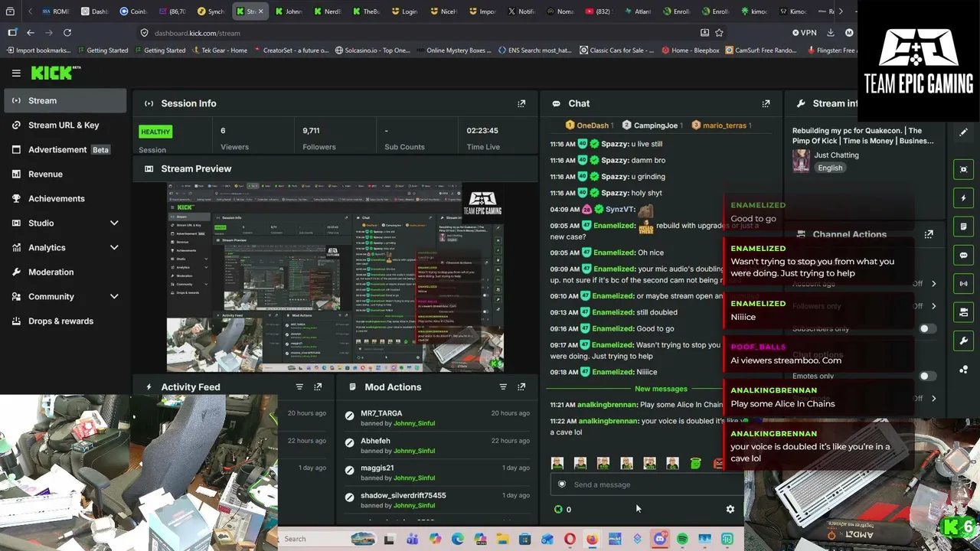
Task: Click the broadcast signal sidebar icon
Action: click(x=964, y=283)
